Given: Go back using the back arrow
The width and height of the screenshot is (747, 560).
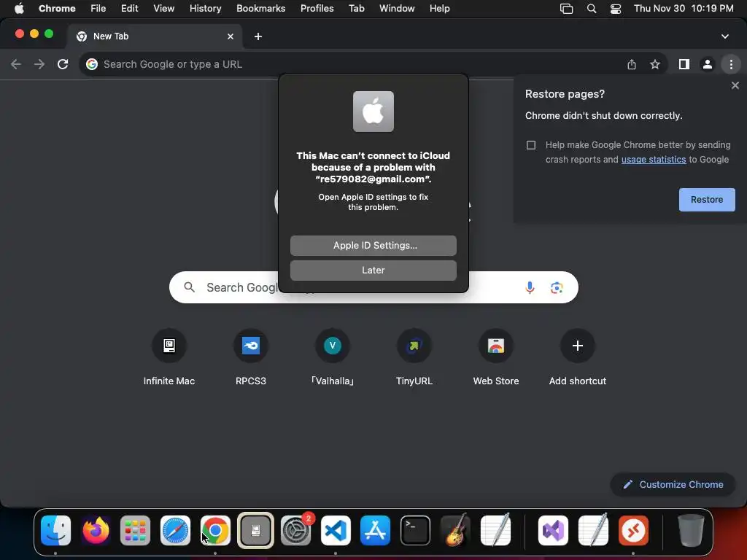Looking at the screenshot, I should [x=16, y=64].
